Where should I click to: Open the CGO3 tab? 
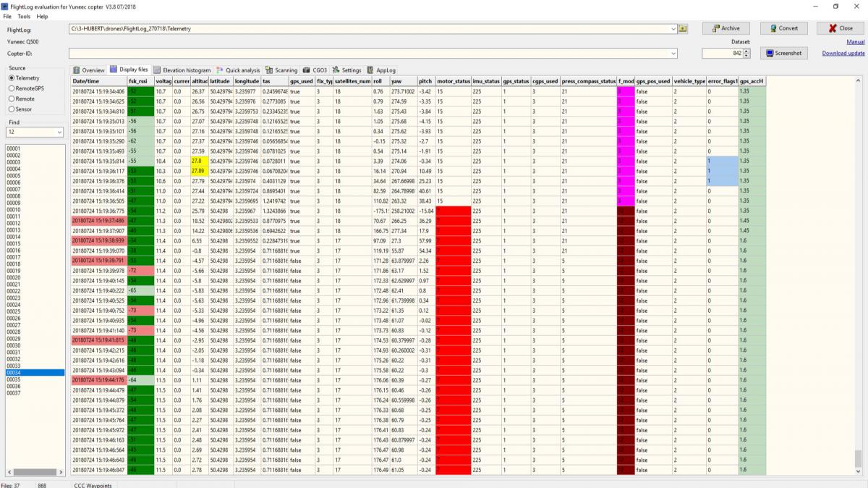pyautogui.click(x=315, y=70)
